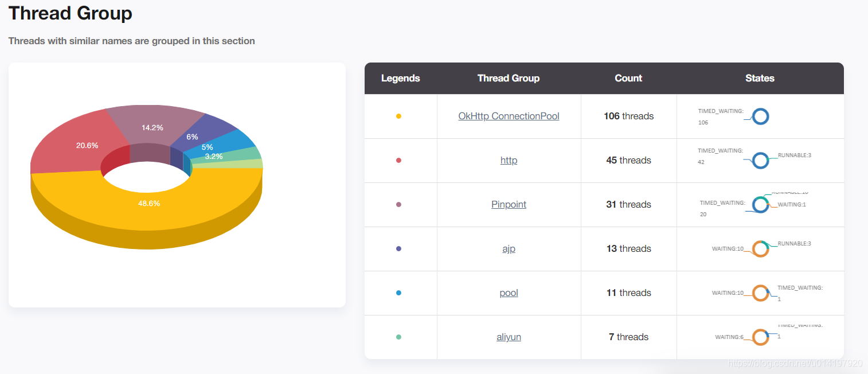The width and height of the screenshot is (868, 374).
Task: Click the Pinpoint row states donut chart
Action: coord(760,205)
